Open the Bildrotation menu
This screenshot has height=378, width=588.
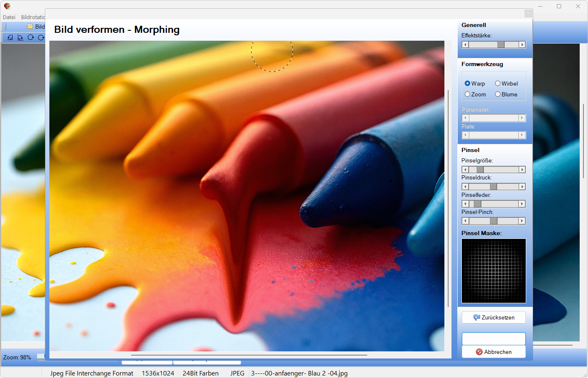(x=33, y=17)
